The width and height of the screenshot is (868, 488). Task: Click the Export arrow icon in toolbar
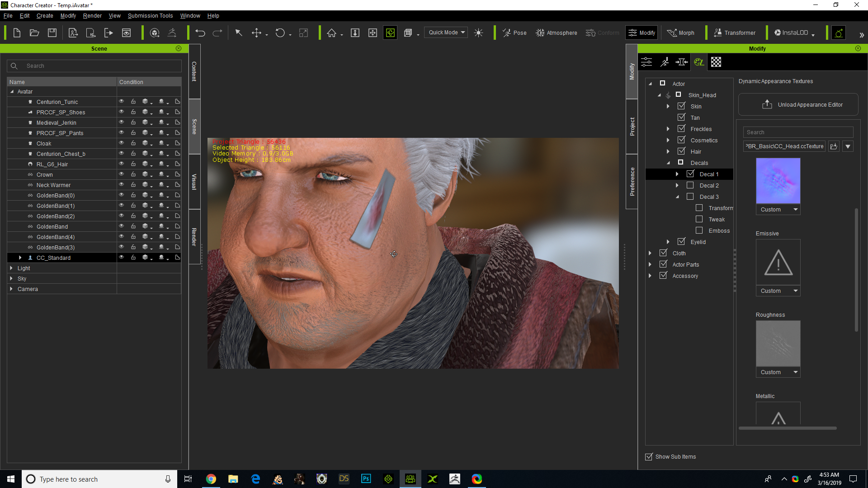(108, 33)
